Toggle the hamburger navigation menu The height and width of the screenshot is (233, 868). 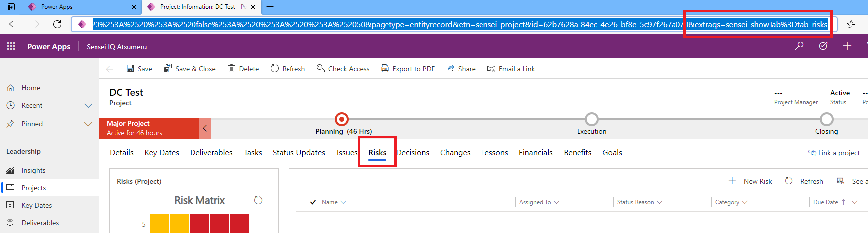coord(10,69)
